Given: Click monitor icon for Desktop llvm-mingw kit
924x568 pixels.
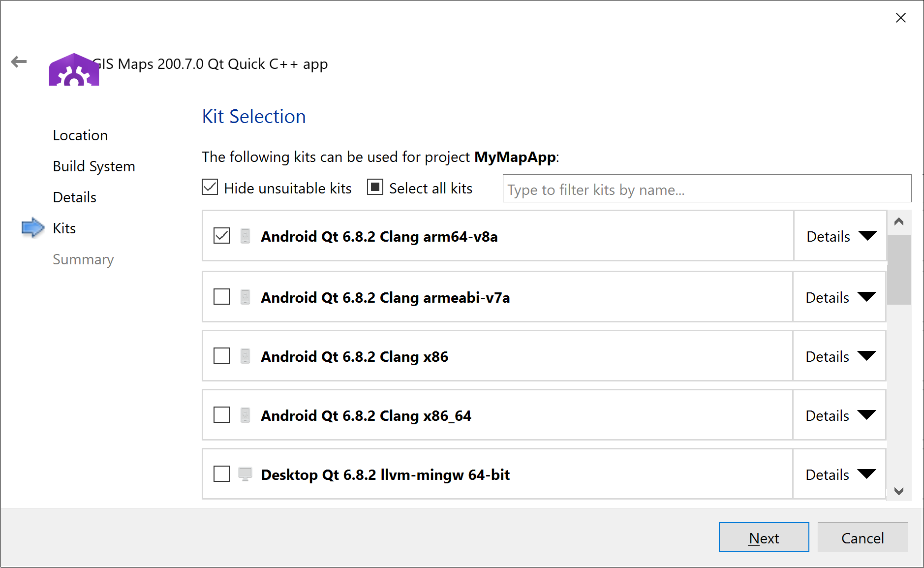Looking at the screenshot, I should (x=245, y=474).
